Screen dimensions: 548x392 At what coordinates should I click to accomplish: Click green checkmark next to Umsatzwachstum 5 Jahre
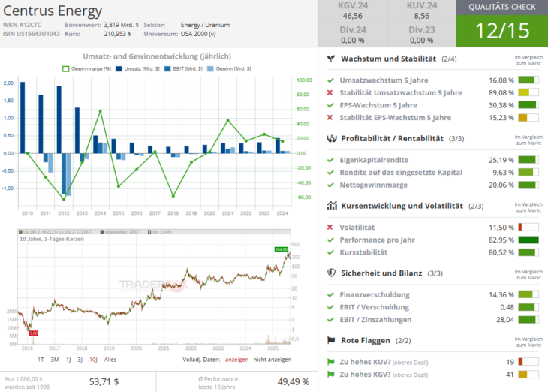tap(330, 80)
